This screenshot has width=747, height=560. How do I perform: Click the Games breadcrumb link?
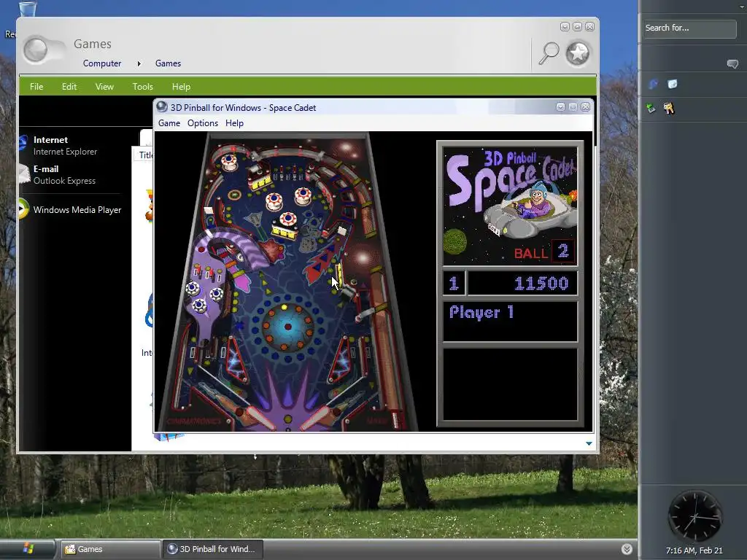point(168,63)
